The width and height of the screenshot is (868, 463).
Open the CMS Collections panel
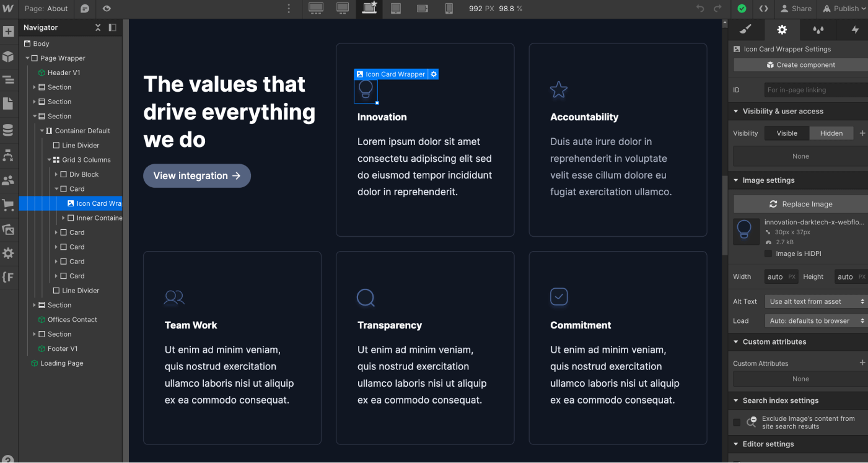click(9, 130)
